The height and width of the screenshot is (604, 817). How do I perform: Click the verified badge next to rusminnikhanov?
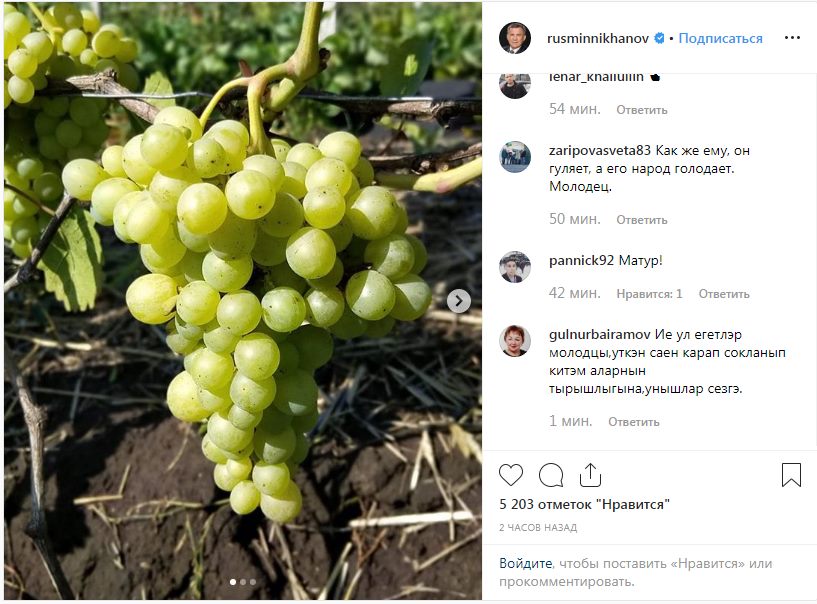[x=660, y=39]
